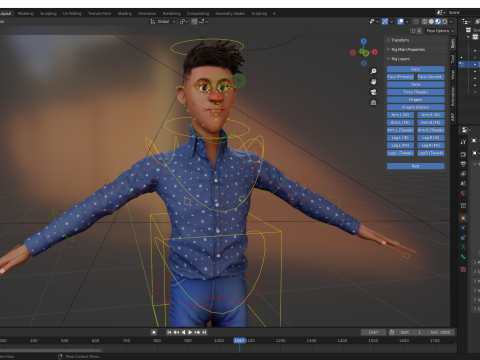
Task: Click the timeline horizontal scrollbar
Action: [x=51, y=350]
